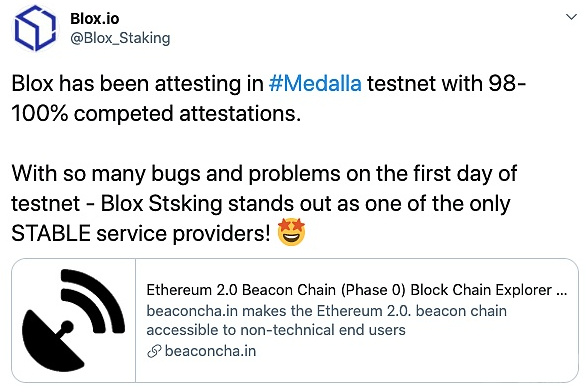Click the chain-link icon beside beaconcha.in
Screen dimensions: 586x388
pos(154,351)
